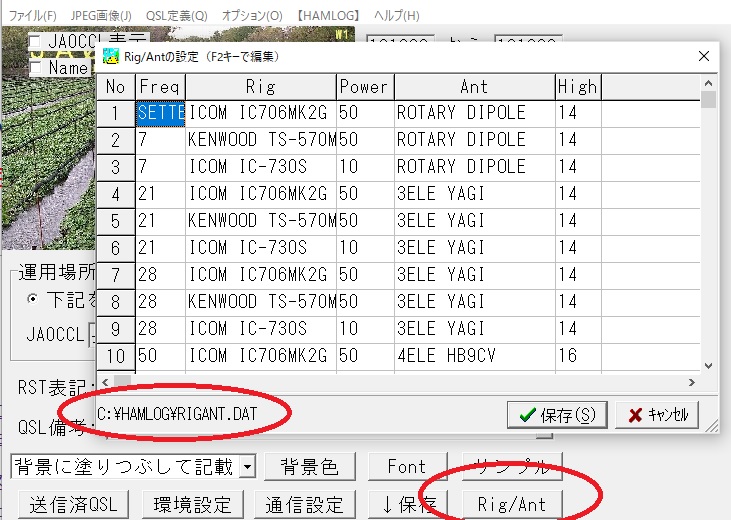
Task: Click the Font button
Action: [x=407, y=466]
